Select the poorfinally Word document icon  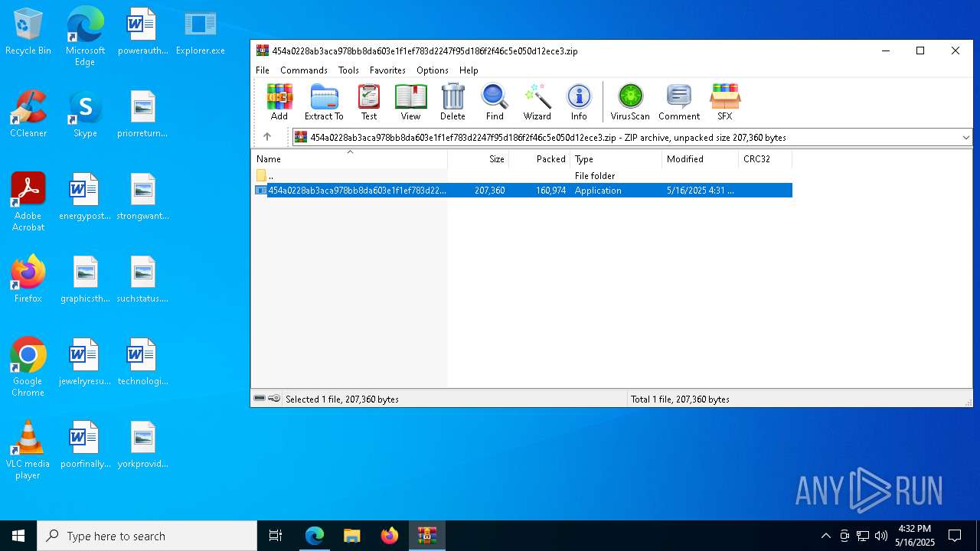(x=85, y=445)
